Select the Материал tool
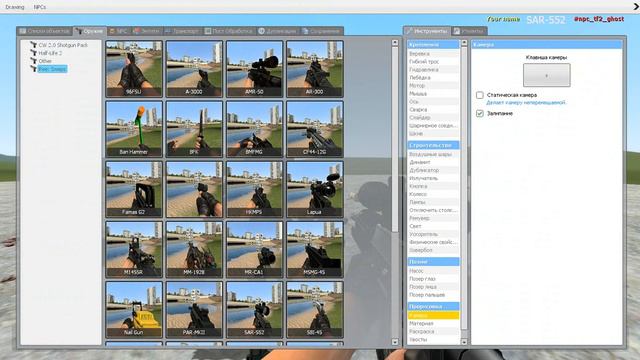The height and width of the screenshot is (360, 640). point(433,323)
